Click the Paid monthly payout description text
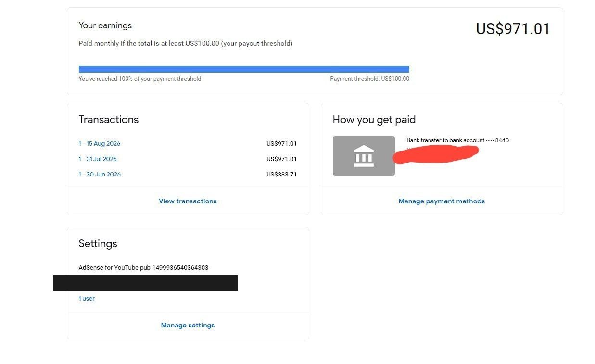This screenshot has width=595, height=364. tap(186, 44)
